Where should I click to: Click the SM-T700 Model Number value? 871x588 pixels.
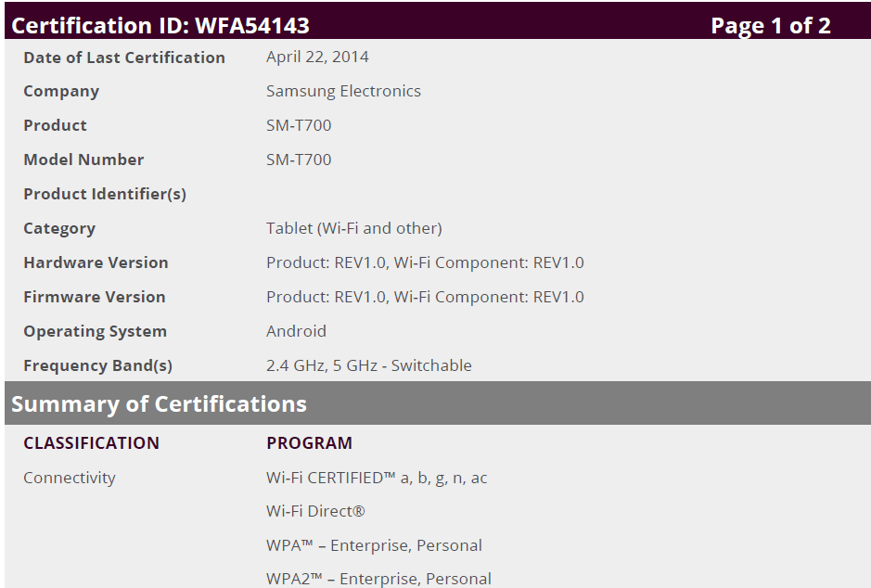[x=299, y=160]
